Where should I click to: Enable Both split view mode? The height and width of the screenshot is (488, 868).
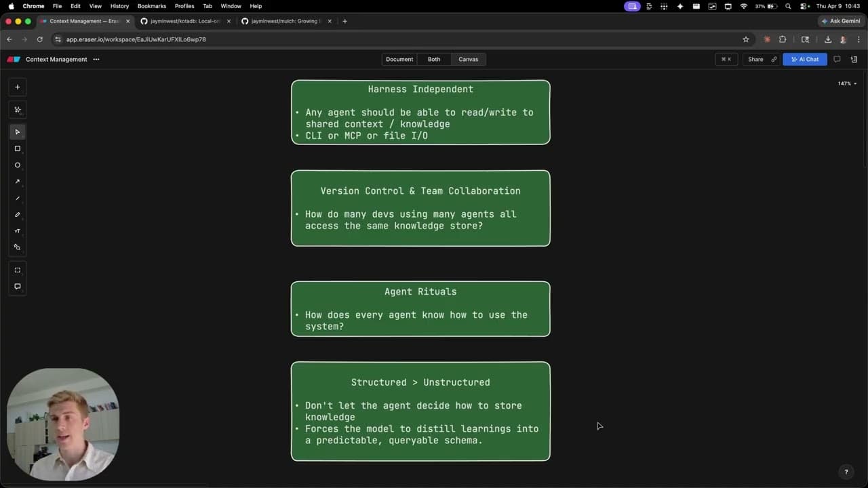pos(433,59)
